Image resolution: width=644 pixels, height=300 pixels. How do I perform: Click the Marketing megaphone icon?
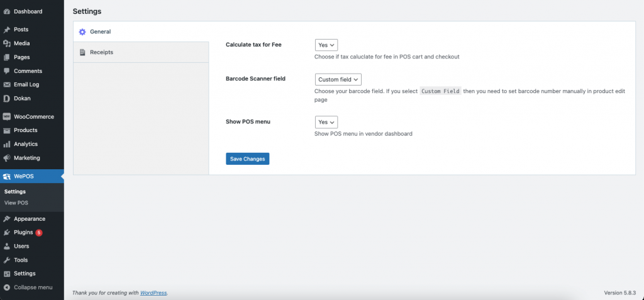(7, 158)
